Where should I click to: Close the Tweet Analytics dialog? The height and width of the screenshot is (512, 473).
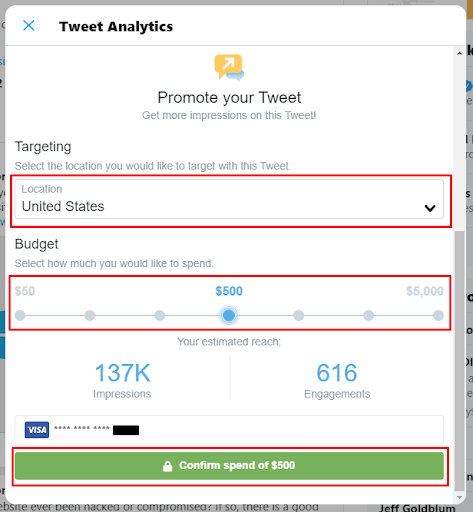coord(29,25)
